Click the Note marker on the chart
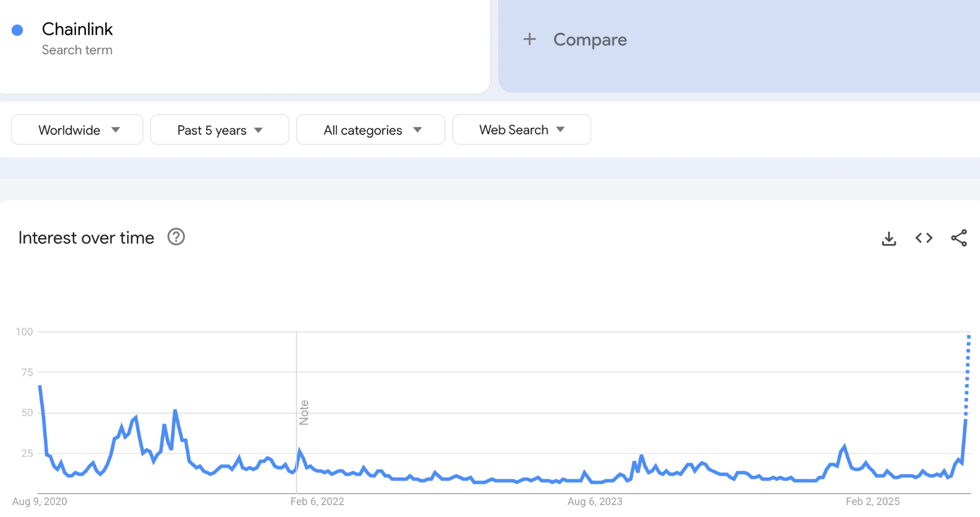The height and width of the screenshot is (517, 980). (304, 413)
